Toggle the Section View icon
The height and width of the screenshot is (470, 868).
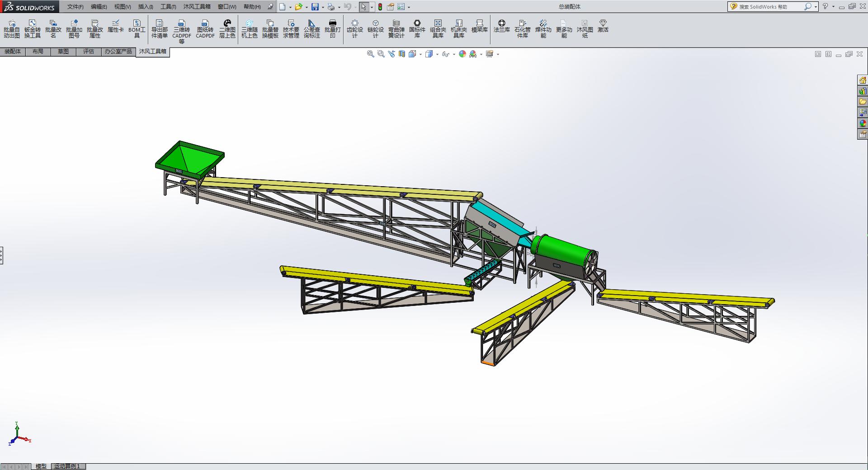point(402,54)
